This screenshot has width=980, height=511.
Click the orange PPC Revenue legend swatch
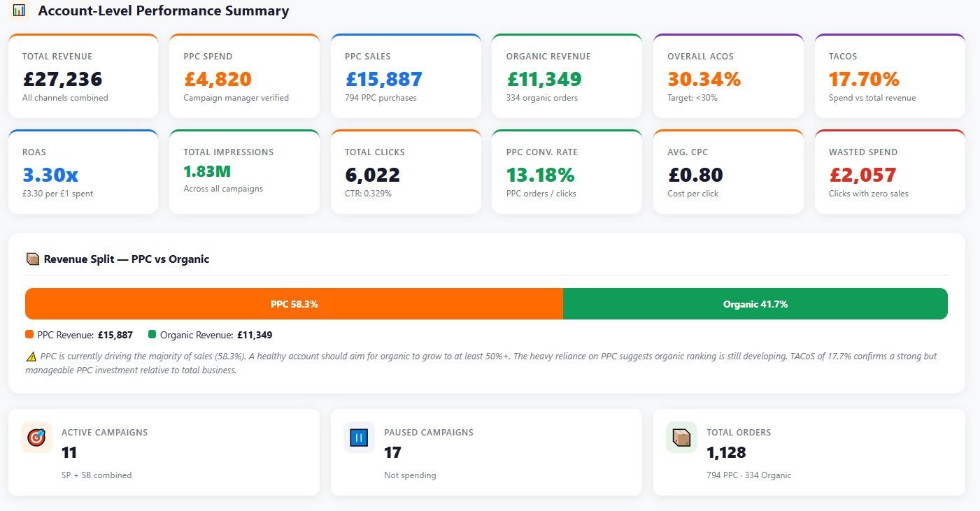[29, 334]
